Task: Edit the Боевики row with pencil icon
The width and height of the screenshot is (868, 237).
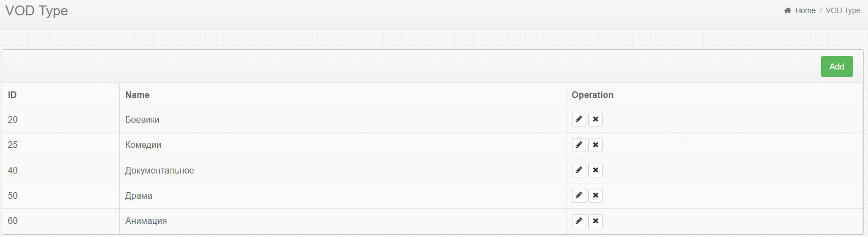Action: 578,119
